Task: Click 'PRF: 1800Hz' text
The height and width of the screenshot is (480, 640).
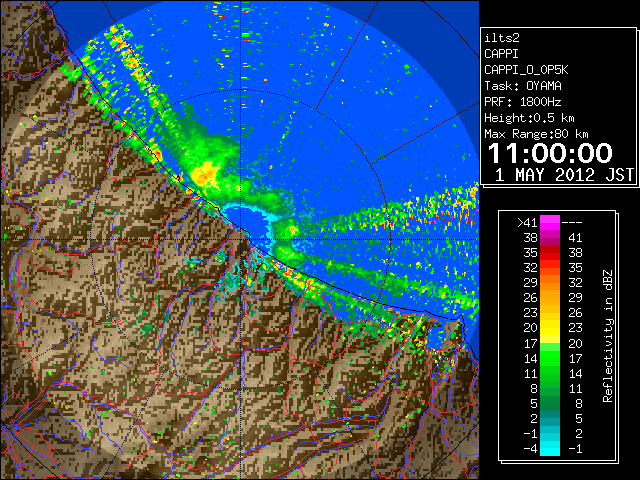Action: (522, 102)
